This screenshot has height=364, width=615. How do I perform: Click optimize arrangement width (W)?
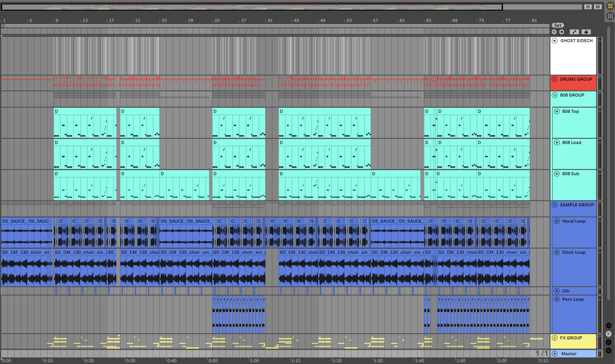point(598,7)
